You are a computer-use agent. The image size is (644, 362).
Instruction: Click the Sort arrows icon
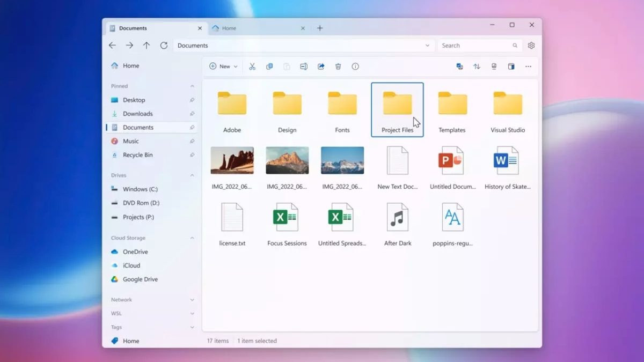pos(477,67)
